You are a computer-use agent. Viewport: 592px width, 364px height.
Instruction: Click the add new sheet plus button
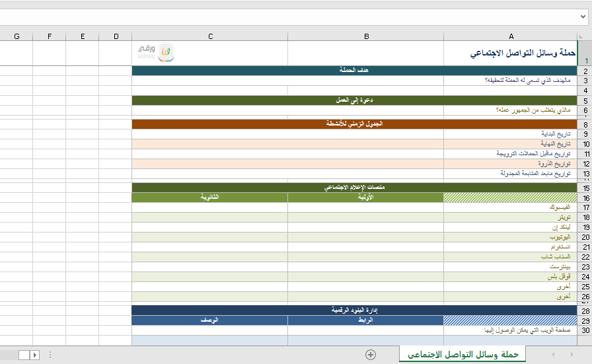click(371, 355)
